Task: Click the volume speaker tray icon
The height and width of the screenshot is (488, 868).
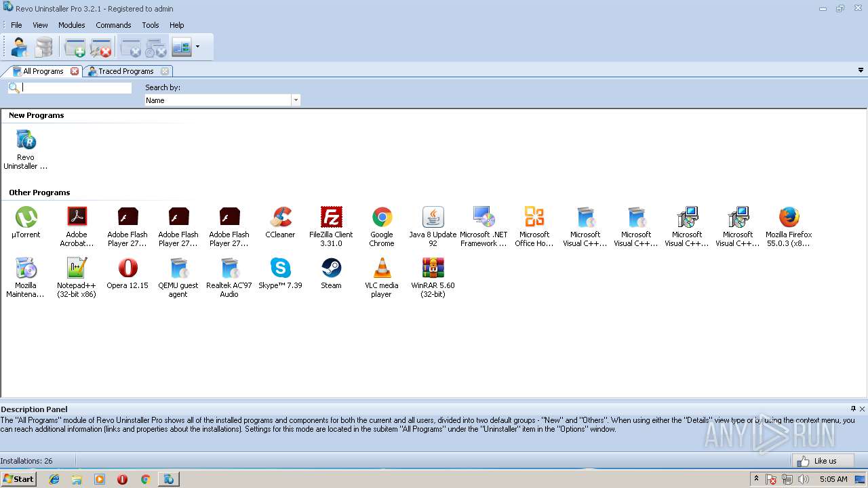Action: [x=804, y=479]
